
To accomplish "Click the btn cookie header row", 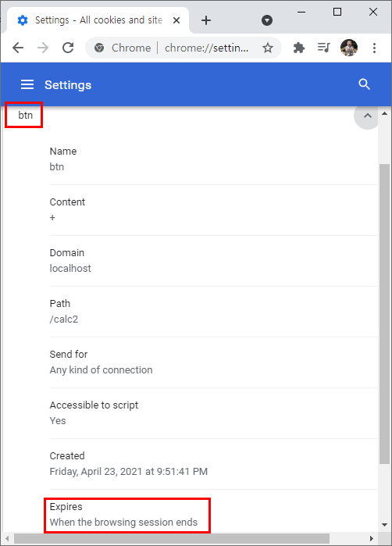I will [191, 116].
